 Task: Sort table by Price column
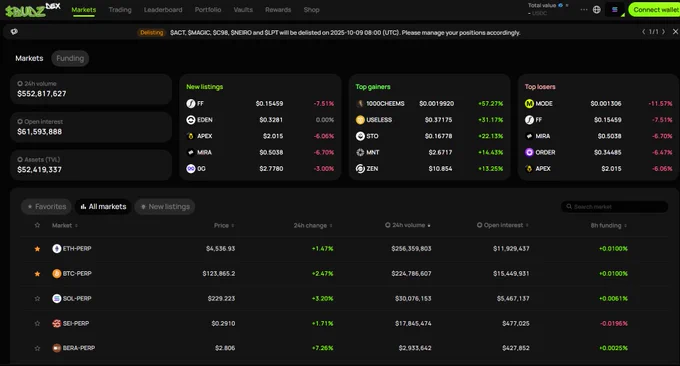click(224, 225)
